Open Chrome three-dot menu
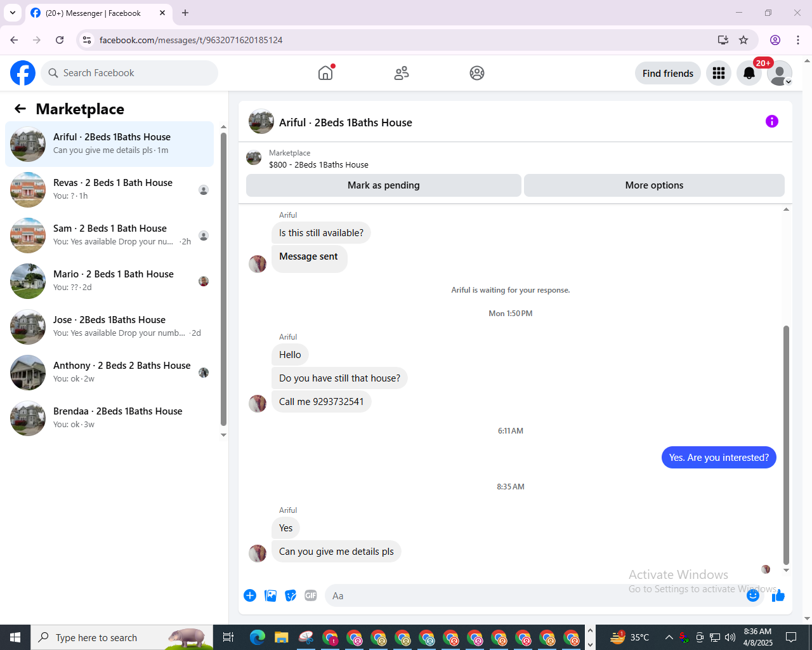Viewport: 812px width, 650px height. 798,40
